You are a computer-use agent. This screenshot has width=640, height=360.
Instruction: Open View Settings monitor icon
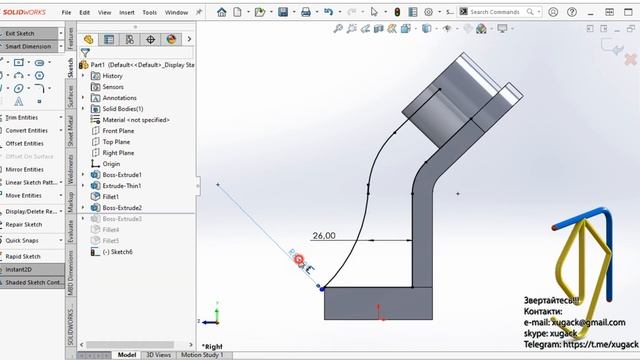(502, 29)
